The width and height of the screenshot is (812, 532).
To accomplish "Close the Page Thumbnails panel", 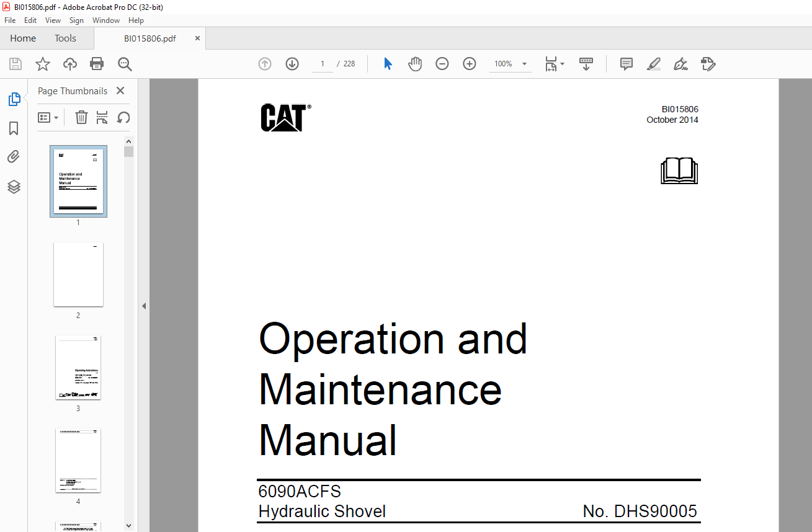I will click(x=120, y=91).
